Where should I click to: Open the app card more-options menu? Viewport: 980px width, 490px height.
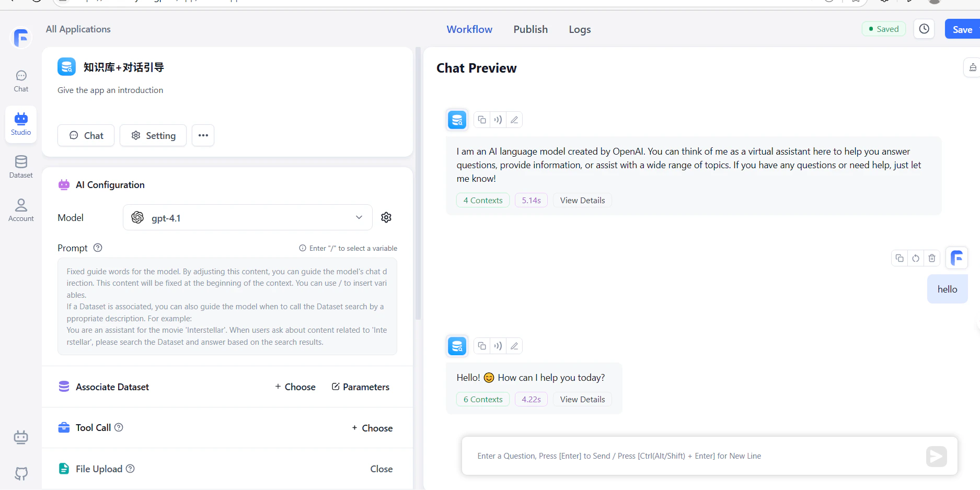pos(203,135)
